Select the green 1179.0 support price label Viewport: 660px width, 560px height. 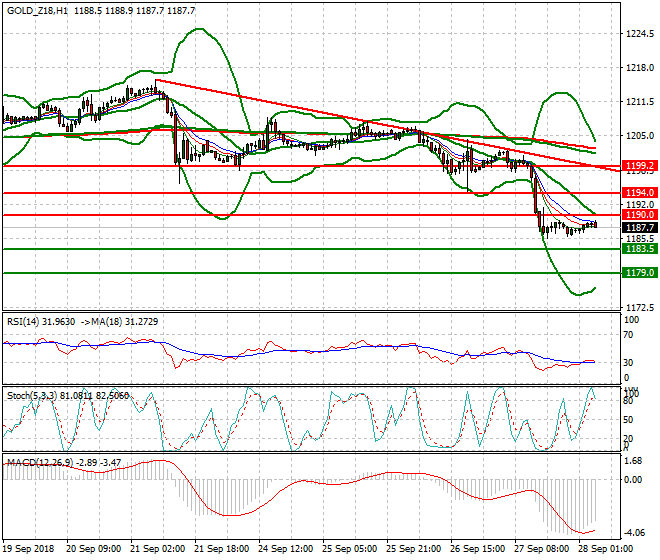(x=638, y=272)
